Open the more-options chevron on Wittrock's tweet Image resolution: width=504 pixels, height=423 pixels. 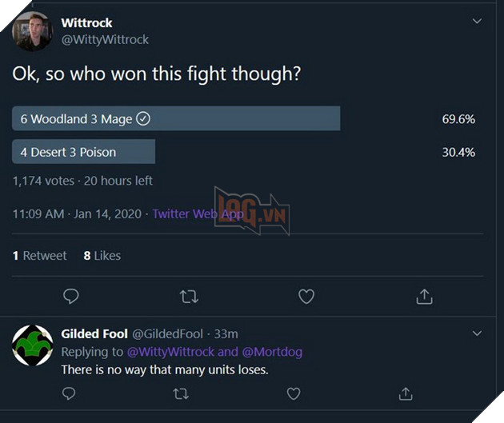coord(477,22)
